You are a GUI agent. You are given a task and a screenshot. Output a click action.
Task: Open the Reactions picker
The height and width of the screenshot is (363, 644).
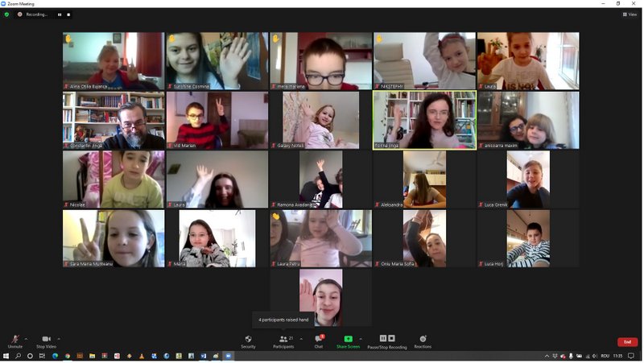[x=423, y=341]
